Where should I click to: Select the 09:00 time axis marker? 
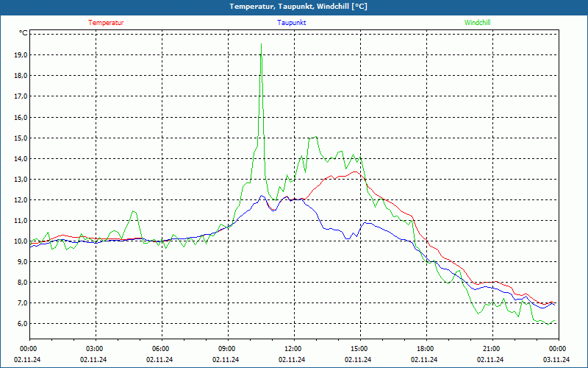[x=227, y=349]
